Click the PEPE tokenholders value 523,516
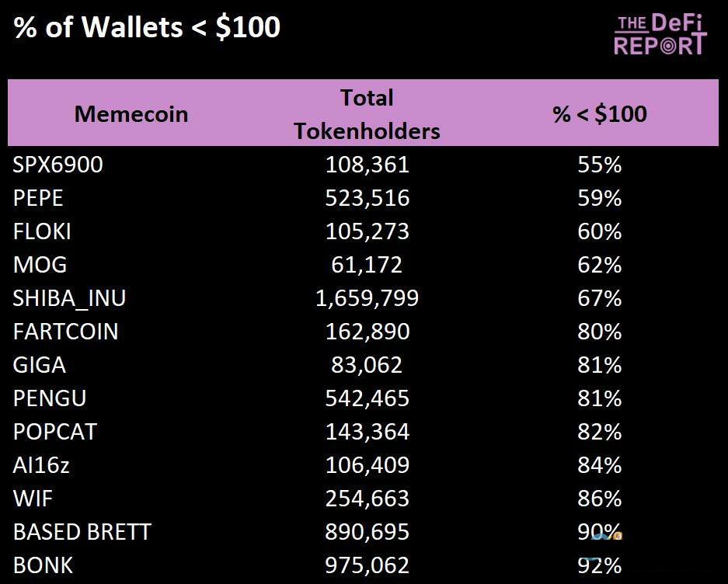The width and height of the screenshot is (728, 584). coord(367,198)
